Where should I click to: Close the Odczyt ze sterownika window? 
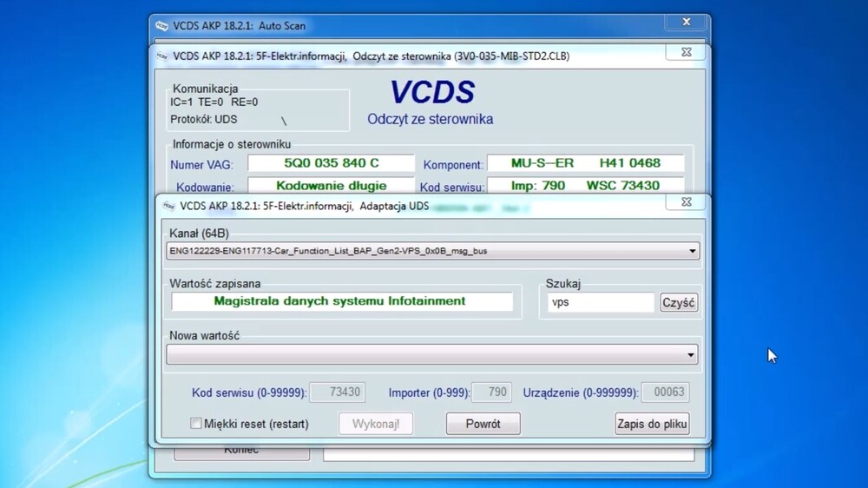pos(685,53)
